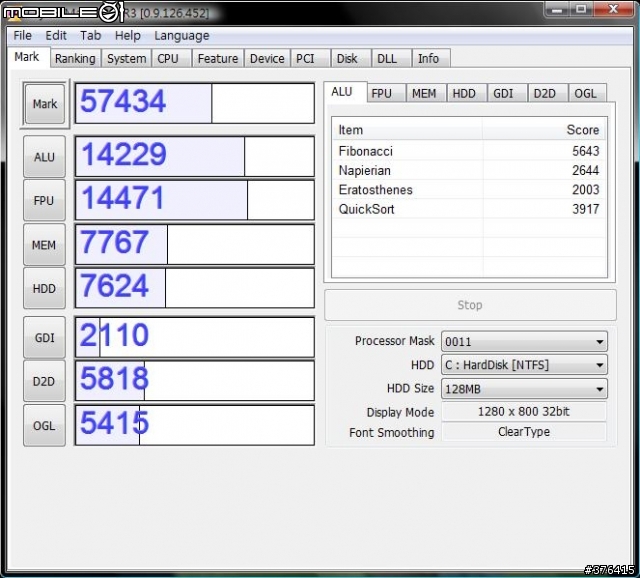Click the HDD score bar 7624
This screenshot has height=578, width=640.
click(x=195, y=289)
